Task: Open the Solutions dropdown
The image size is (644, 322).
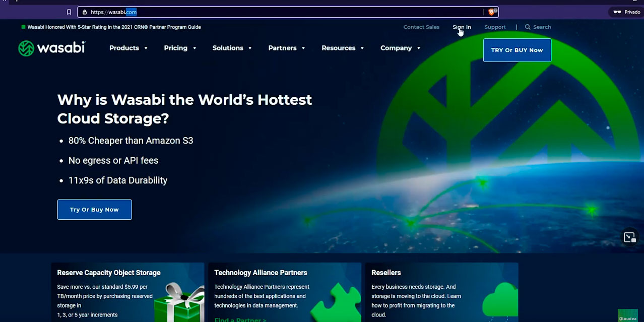Action: pos(232,48)
